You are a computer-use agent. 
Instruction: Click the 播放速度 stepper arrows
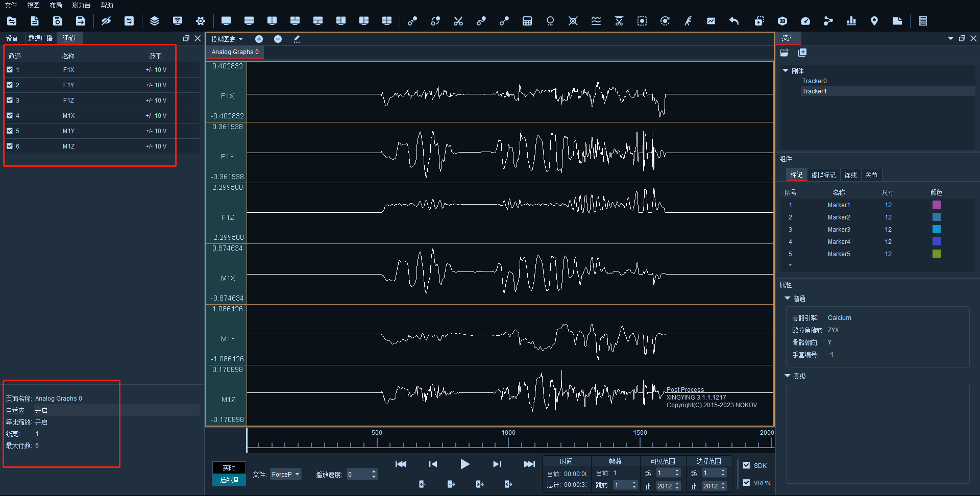[374, 475]
